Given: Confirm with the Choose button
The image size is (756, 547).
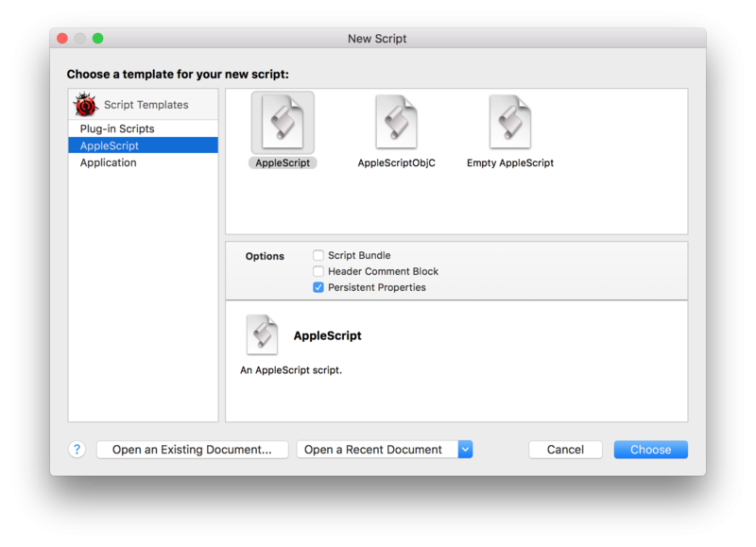Looking at the screenshot, I should pyautogui.click(x=650, y=449).
